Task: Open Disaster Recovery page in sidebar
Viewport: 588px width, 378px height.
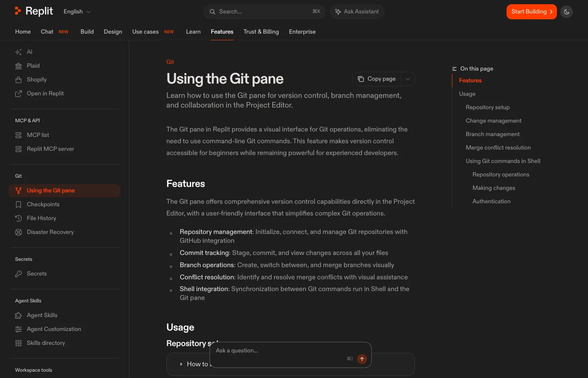Action: [x=64, y=232]
